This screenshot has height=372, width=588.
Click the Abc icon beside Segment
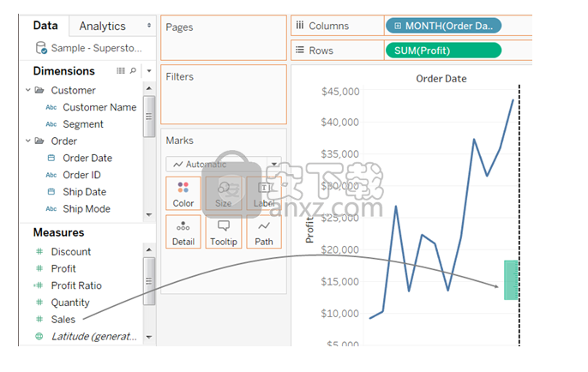(51, 124)
